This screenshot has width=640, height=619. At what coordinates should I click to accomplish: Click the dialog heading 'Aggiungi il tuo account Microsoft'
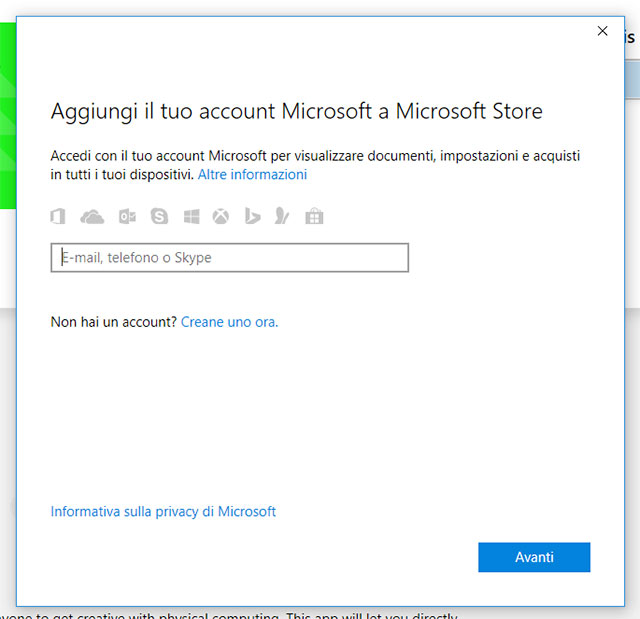296,110
